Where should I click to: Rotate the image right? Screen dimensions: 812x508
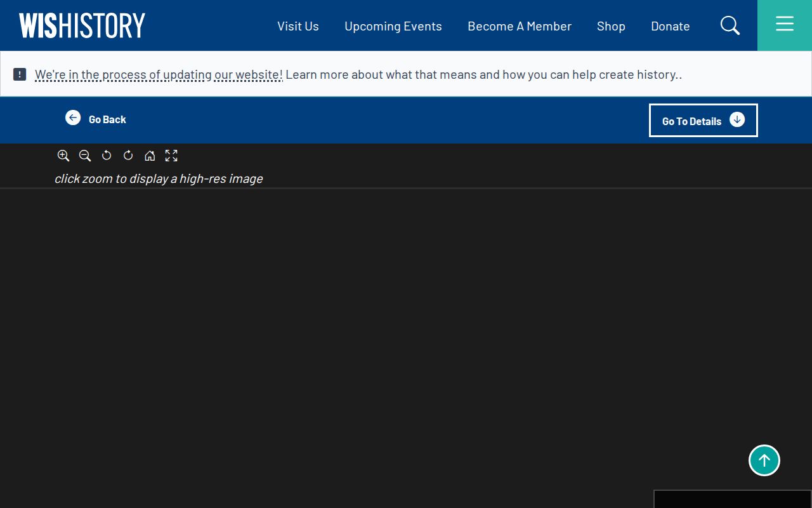coord(128,156)
